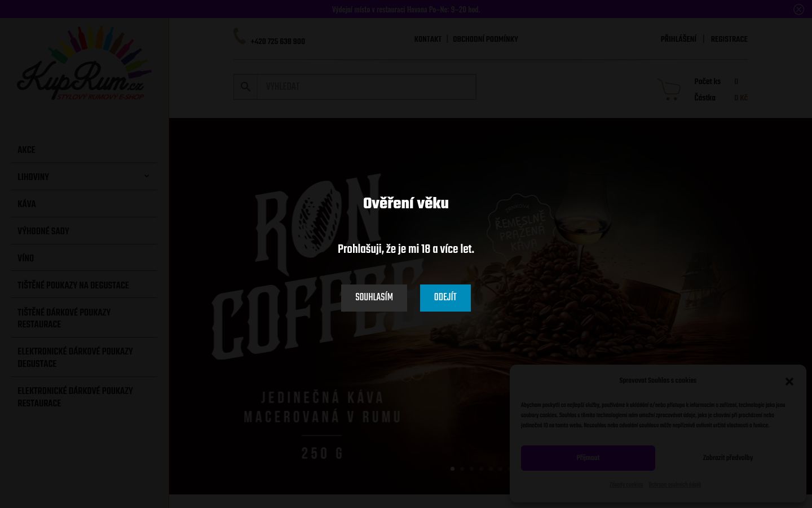Open the shopping cart icon
This screenshot has height=508, width=812.
click(669, 89)
